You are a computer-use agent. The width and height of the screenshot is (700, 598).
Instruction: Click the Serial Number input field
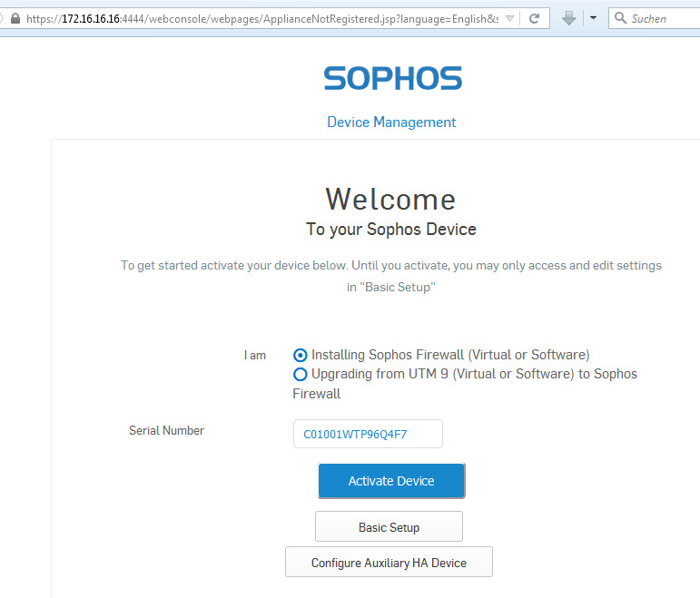coord(368,434)
